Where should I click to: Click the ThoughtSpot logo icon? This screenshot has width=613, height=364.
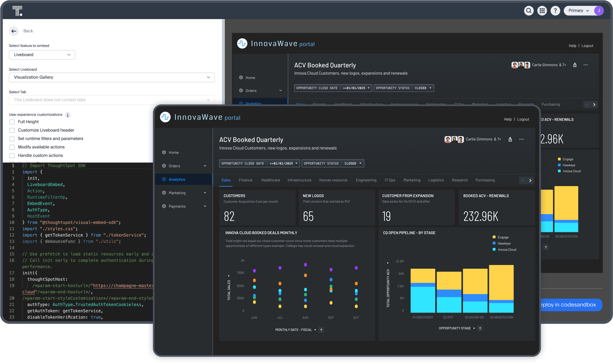(x=17, y=11)
